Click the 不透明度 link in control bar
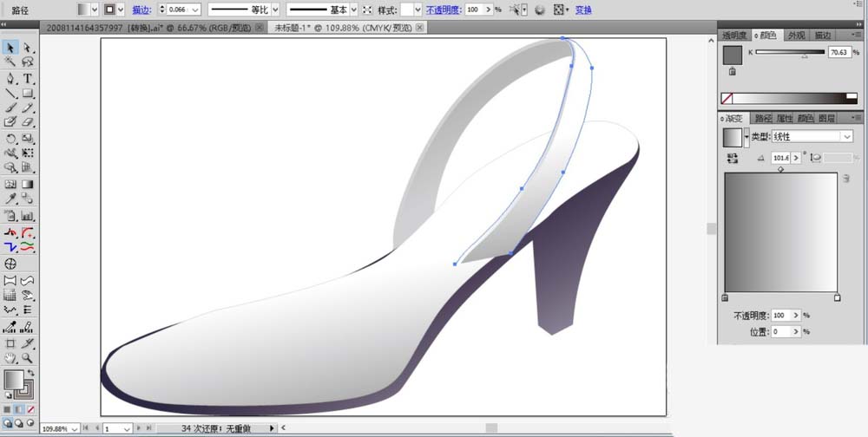Viewport: 868px width, 437px height. pos(444,10)
